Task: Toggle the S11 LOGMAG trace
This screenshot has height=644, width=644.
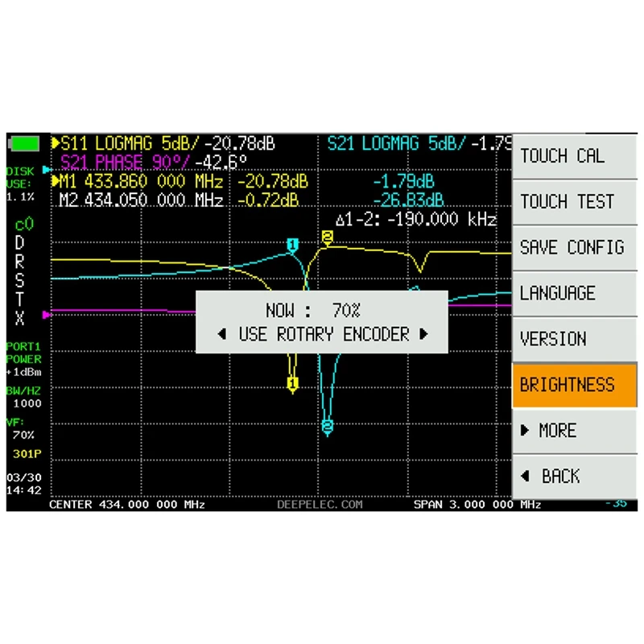Action: (x=161, y=143)
